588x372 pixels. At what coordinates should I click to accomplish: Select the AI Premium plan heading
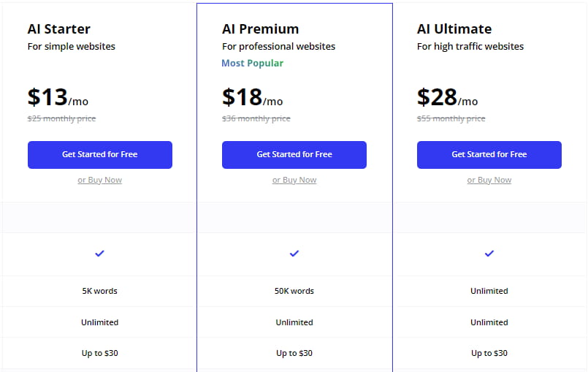click(260, 29)
